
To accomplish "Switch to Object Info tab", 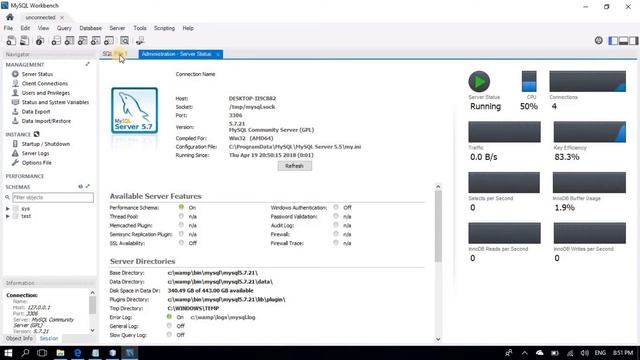I will [x=19, y=338].
